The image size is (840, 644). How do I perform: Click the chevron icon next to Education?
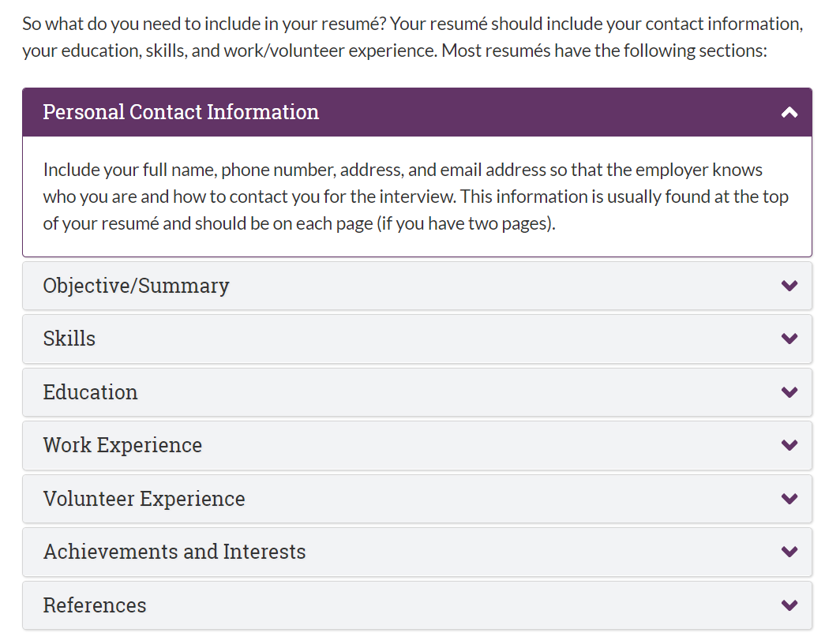tap(789, 392)
